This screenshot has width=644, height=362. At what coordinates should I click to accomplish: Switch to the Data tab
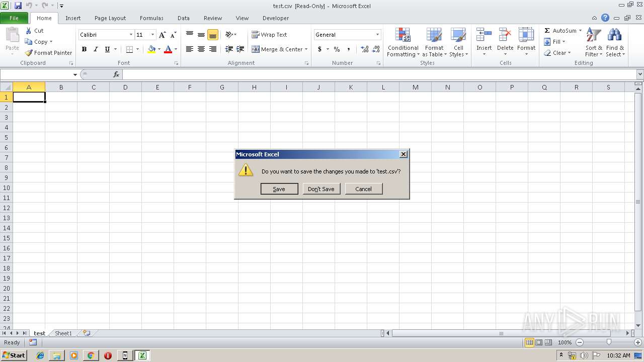coord(184,18)
